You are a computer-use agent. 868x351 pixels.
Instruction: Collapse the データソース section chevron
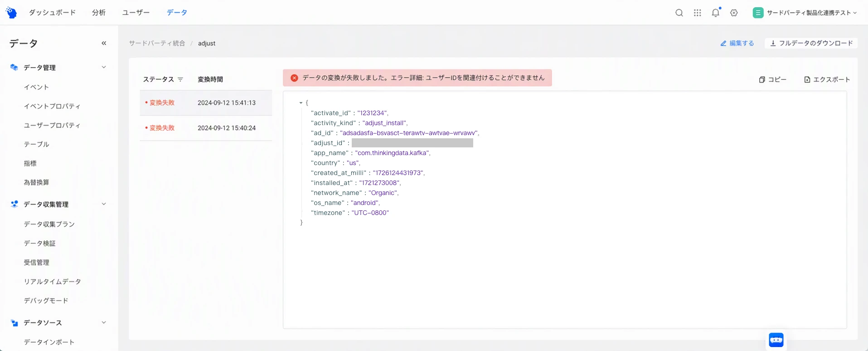click(104, 323)
